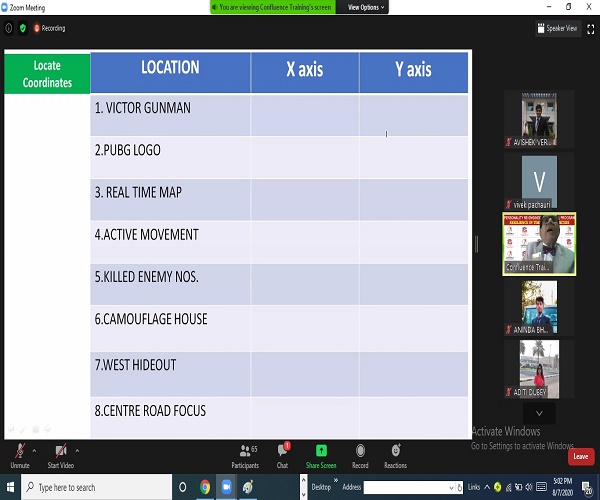The image size is (600, 500).
Task: Switch to Speaker View
Action: [x=558, y=28]
